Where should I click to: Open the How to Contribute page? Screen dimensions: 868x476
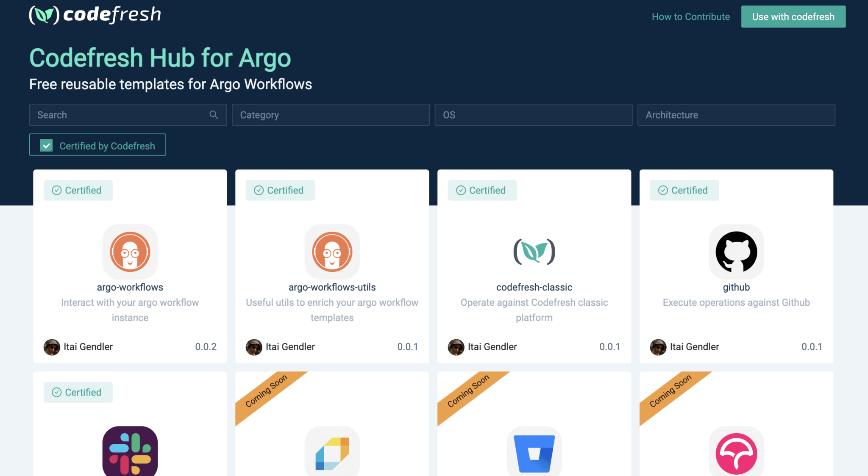coord(690,17)
